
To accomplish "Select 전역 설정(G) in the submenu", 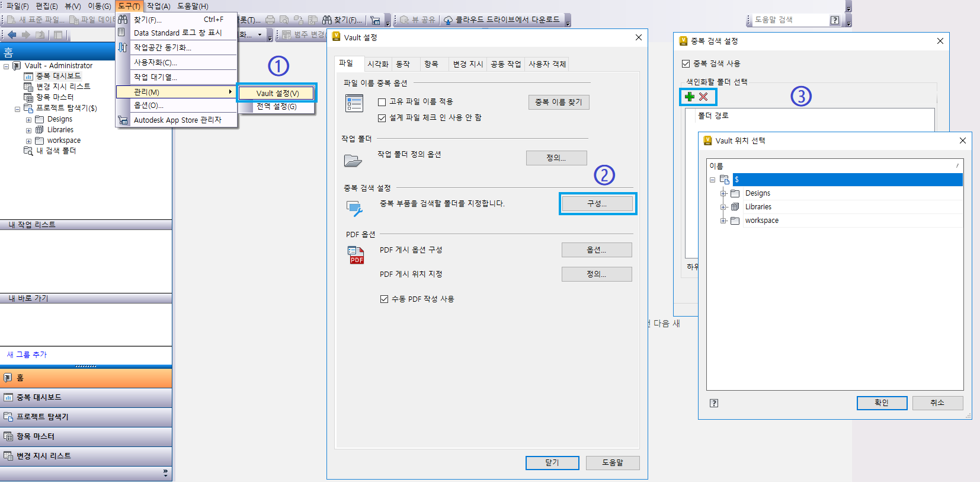I will (277, 107).
